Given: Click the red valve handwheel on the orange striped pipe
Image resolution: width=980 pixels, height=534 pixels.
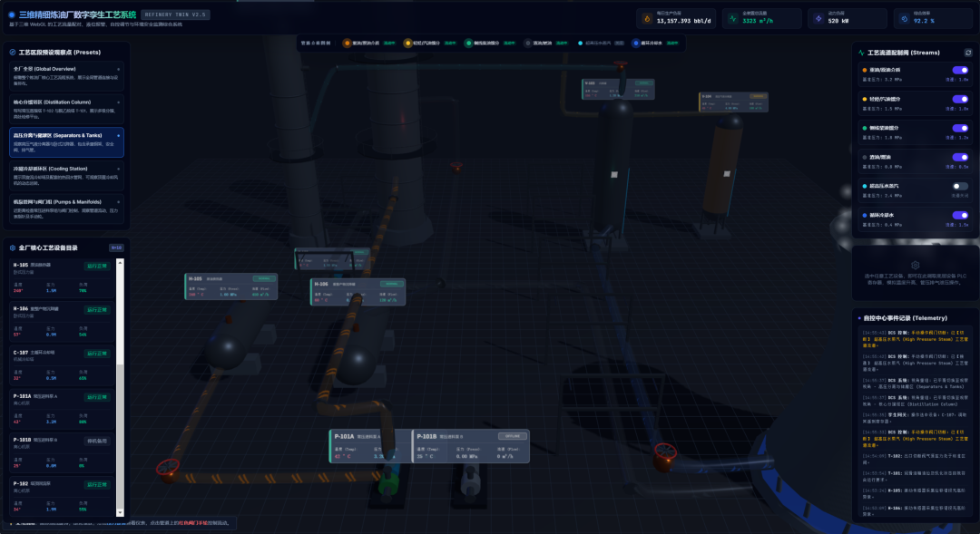Looking at the screenshot, I should (168, 467).
